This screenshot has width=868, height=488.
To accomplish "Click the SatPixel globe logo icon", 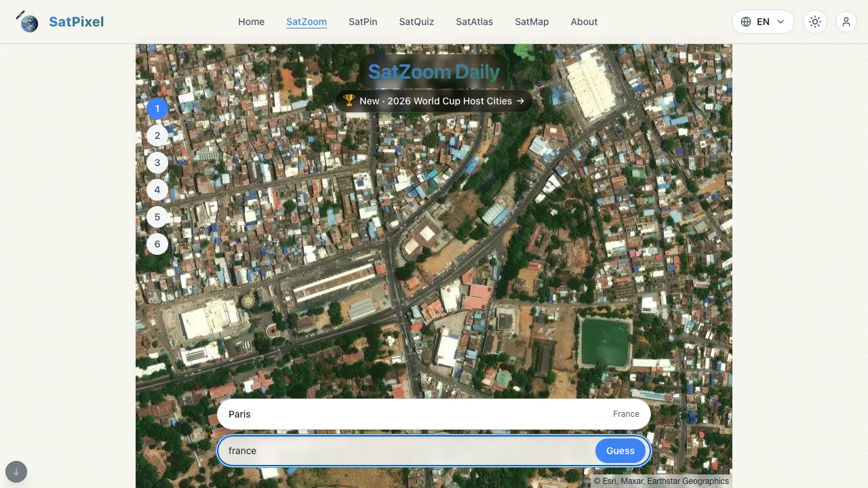I will pyautogui.click(x=28, y=22).
